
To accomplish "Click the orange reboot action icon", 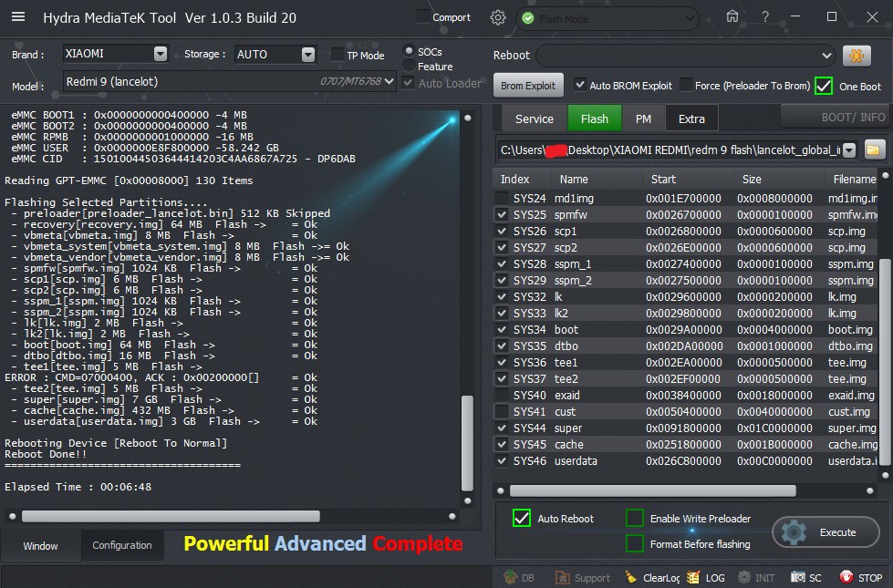I will [x=857, y=56].
